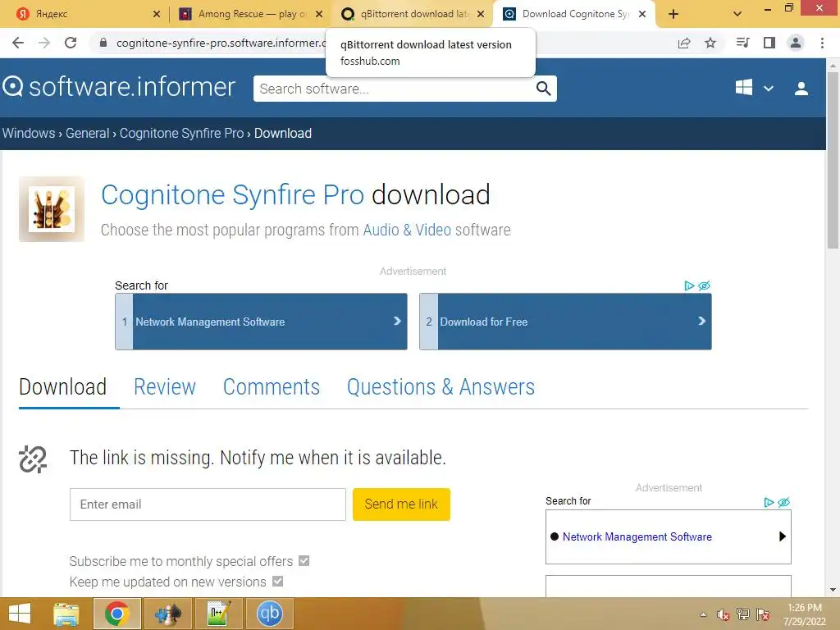The image size is (840, 630).
Task: Click the Chrome icon in the taskbar
Action: pos(116,614)
